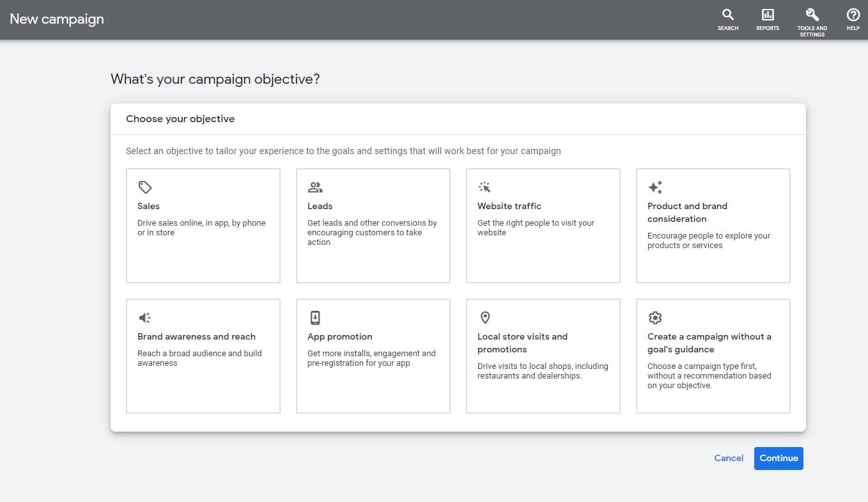Screen dimensions: 868x502
Task: Open the Help menu
Action: pos(853,20)
